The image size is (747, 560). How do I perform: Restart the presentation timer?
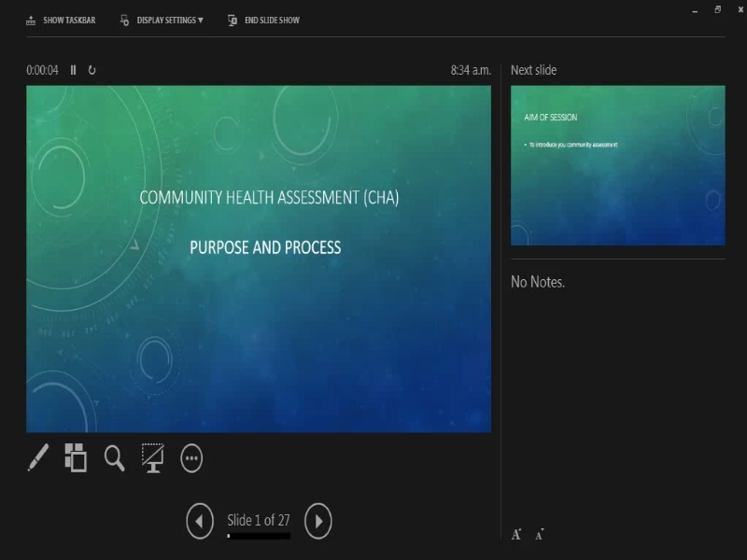coord(90,68)
